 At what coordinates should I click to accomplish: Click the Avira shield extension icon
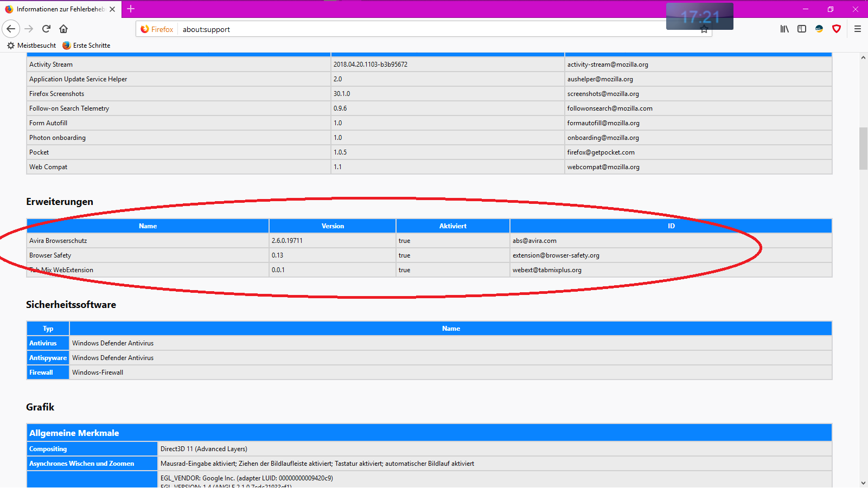pyautogui.click(x=837, y=29)
